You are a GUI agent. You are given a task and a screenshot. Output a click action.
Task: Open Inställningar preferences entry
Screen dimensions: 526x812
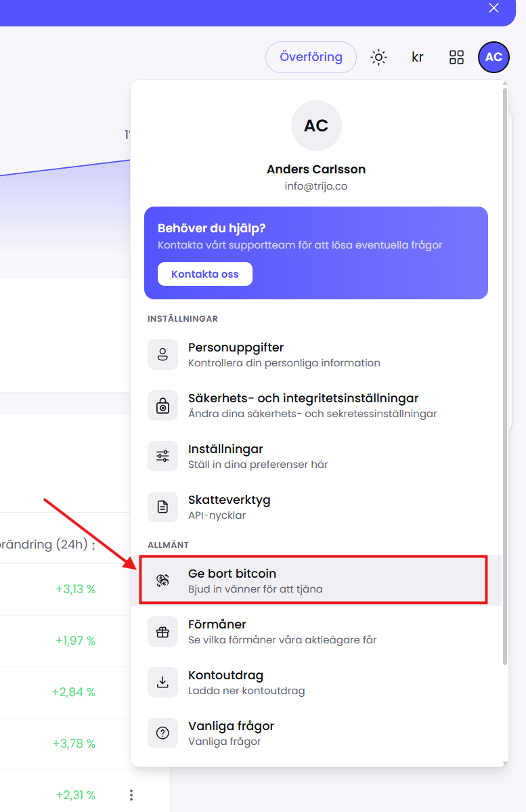[316, 456]
